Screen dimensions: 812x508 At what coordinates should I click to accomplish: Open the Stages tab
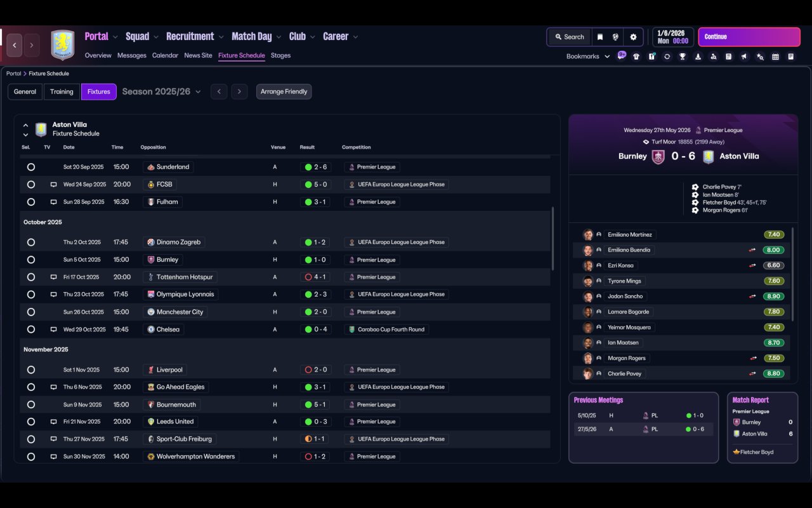pos(280,56)
